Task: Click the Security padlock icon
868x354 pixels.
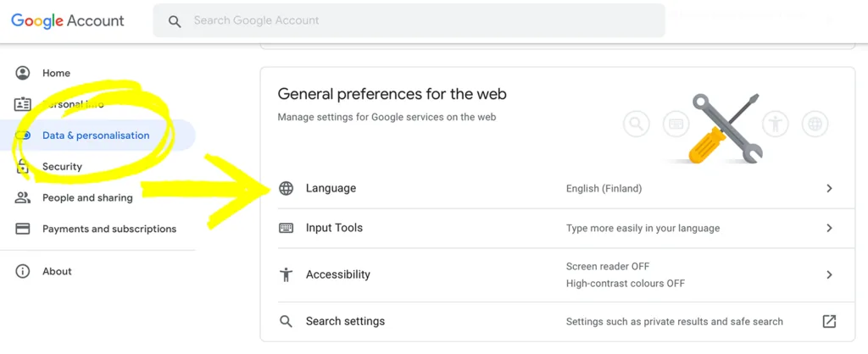Action: point(23,166)
